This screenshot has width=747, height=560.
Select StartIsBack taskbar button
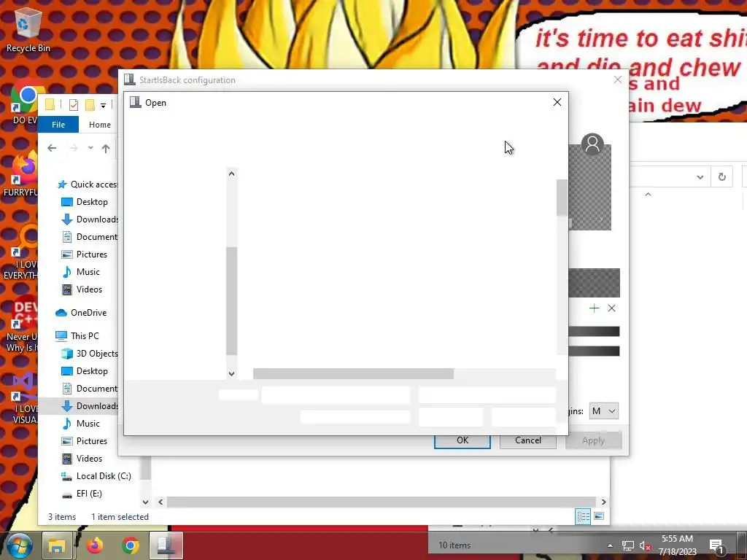(166, 545)
